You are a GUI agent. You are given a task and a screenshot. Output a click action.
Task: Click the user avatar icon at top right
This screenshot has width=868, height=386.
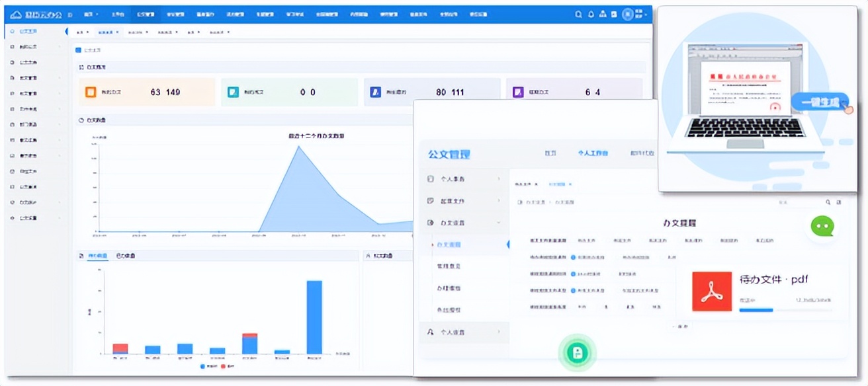point(627,14)
